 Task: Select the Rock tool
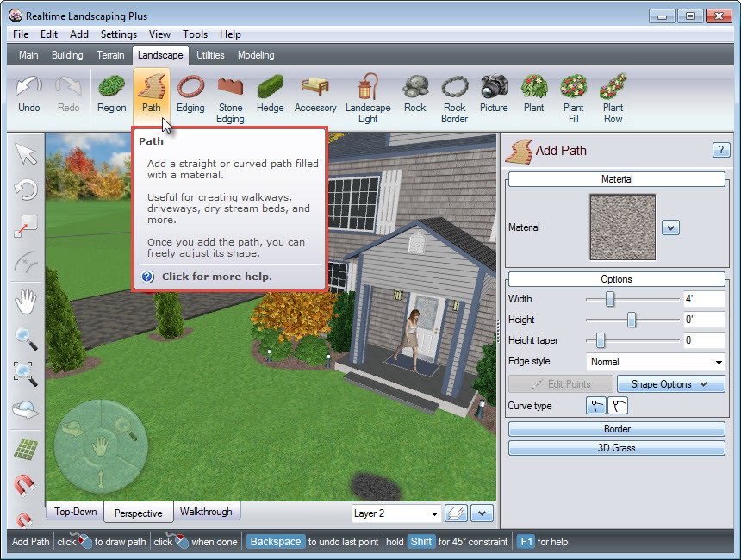tap(415, 94)
